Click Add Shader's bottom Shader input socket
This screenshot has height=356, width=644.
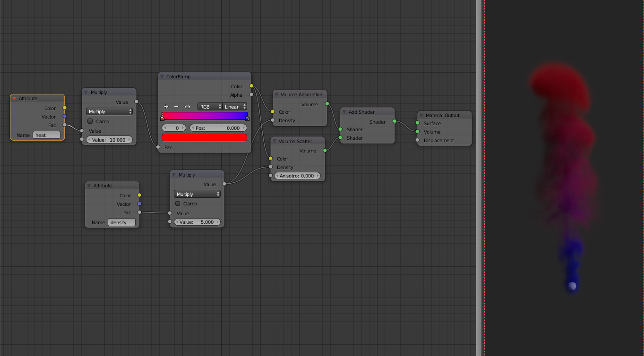tap(340, 138)
